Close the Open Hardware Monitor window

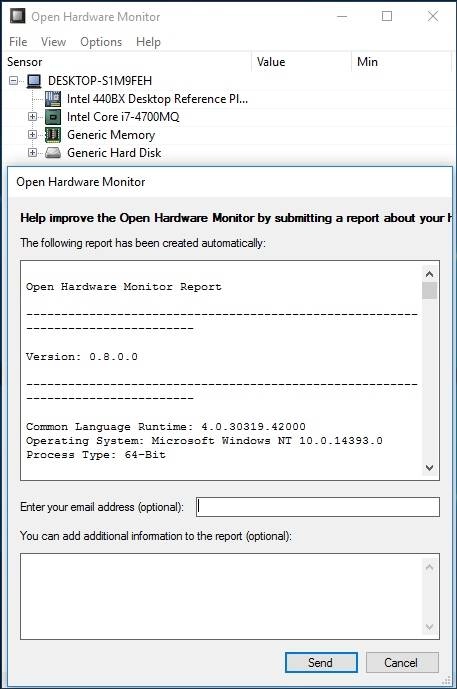click(x=433, y=16)
